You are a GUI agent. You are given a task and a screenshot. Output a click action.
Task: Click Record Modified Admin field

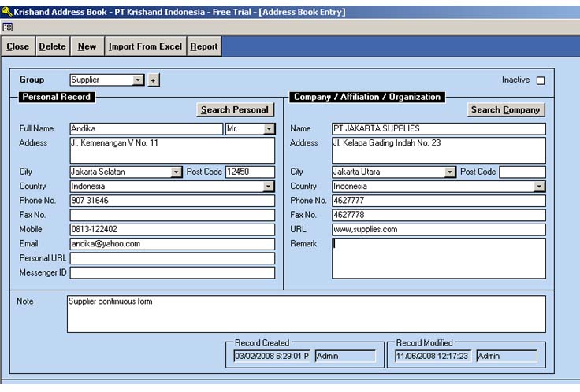pos(507,356)
